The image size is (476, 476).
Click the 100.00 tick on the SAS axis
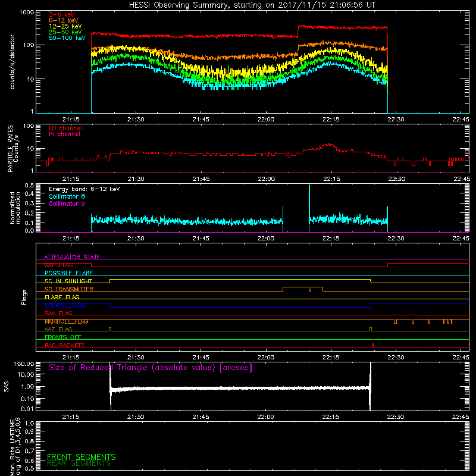click(24, 364)
